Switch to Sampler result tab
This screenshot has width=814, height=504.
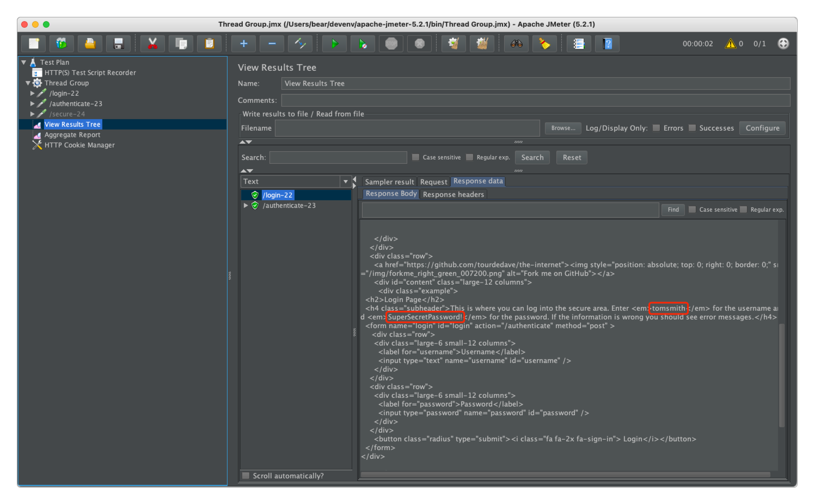[x=389, y=182]
